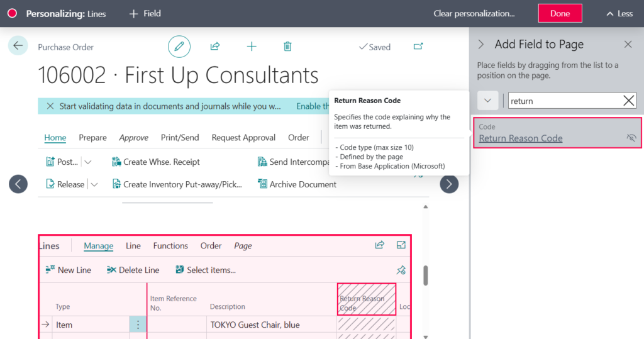Click the Lines section share icon
This screenshot has width=644, height=339.
tap(379, 245)
